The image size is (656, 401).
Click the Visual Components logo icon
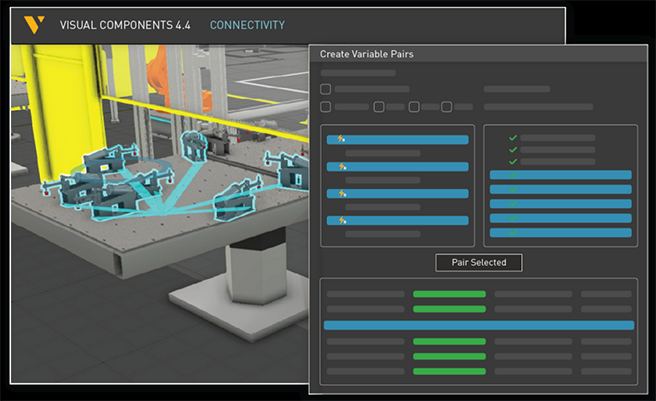(x=34, y=24)
